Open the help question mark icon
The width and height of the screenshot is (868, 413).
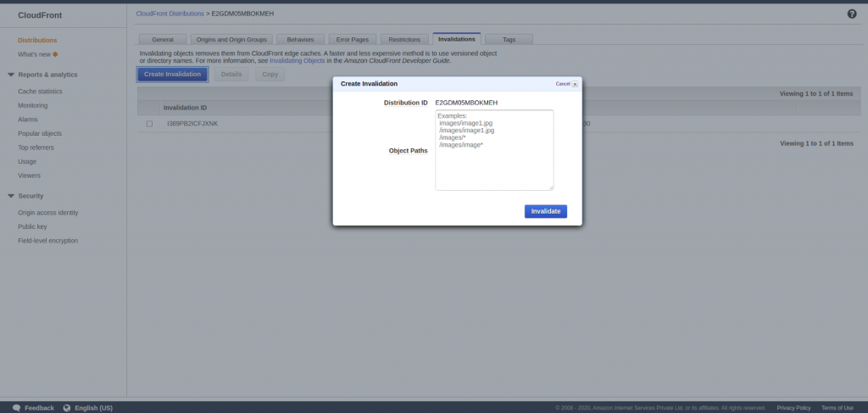click(852, 14)
